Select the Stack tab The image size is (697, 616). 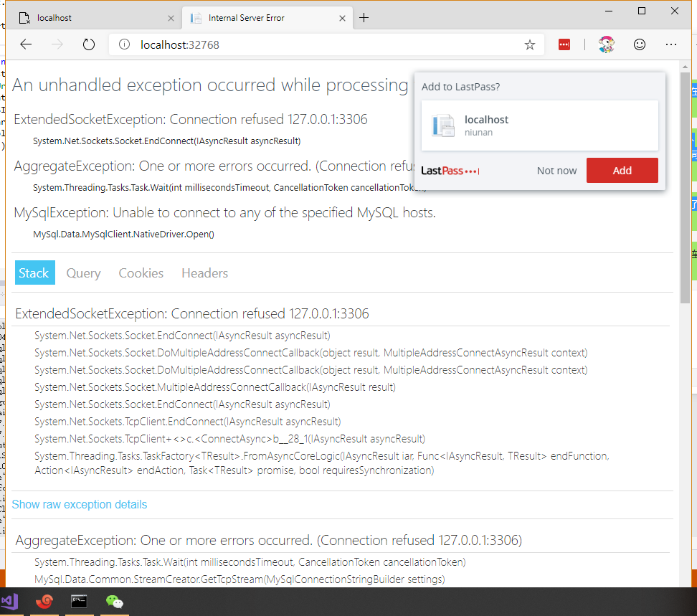[x=35, y=273]
